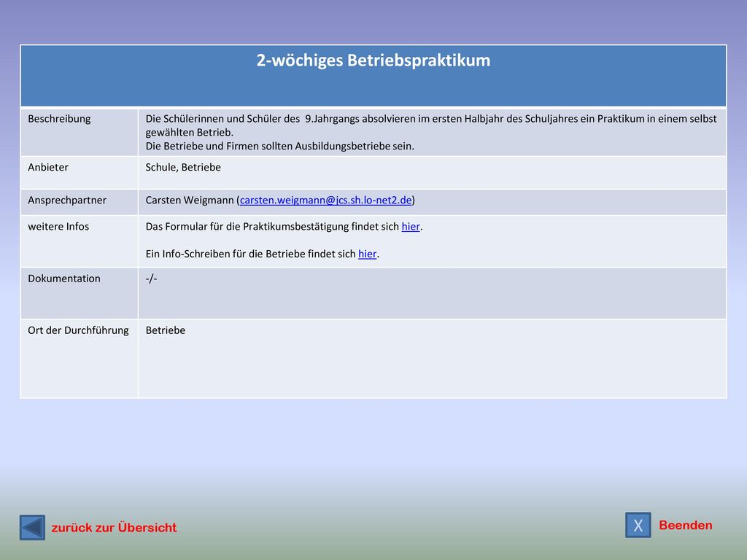Click the blue back arrow icon
The height and width of the screenshot is (560, 747).
pyautogui.click(x=32, y=527)
